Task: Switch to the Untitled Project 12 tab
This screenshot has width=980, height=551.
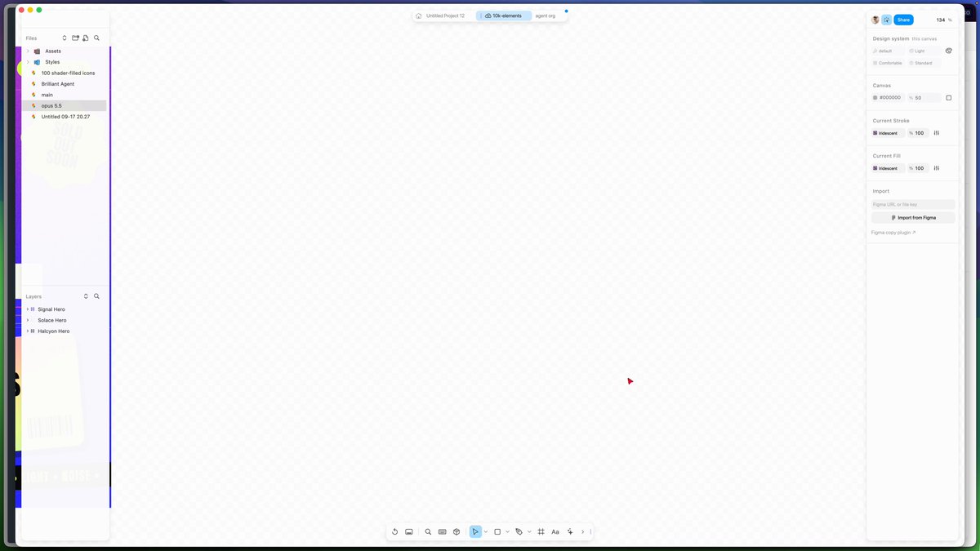Action: pyautogui.click(x=445, y=16)
